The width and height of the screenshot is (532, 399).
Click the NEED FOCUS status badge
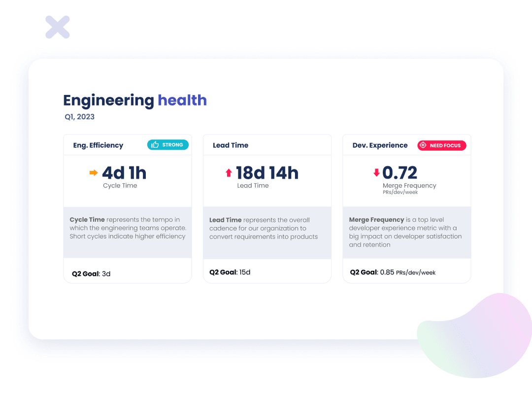pos(441,145)
